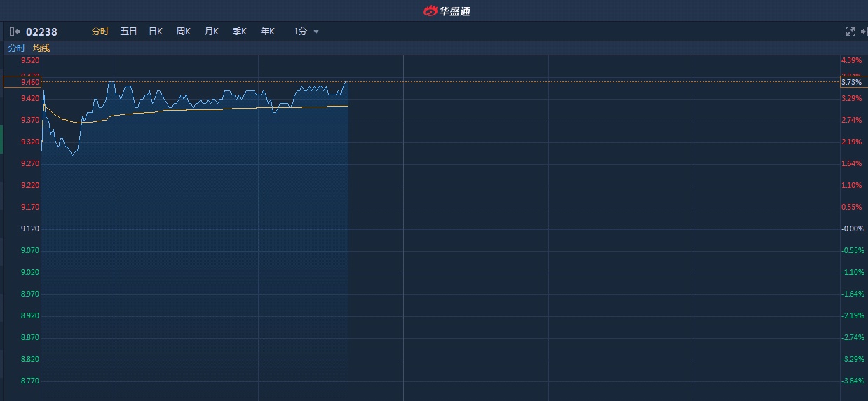Click the 9.020 price axis label
This screenshot has height=401, width=868.
click(x=30, y=273)
